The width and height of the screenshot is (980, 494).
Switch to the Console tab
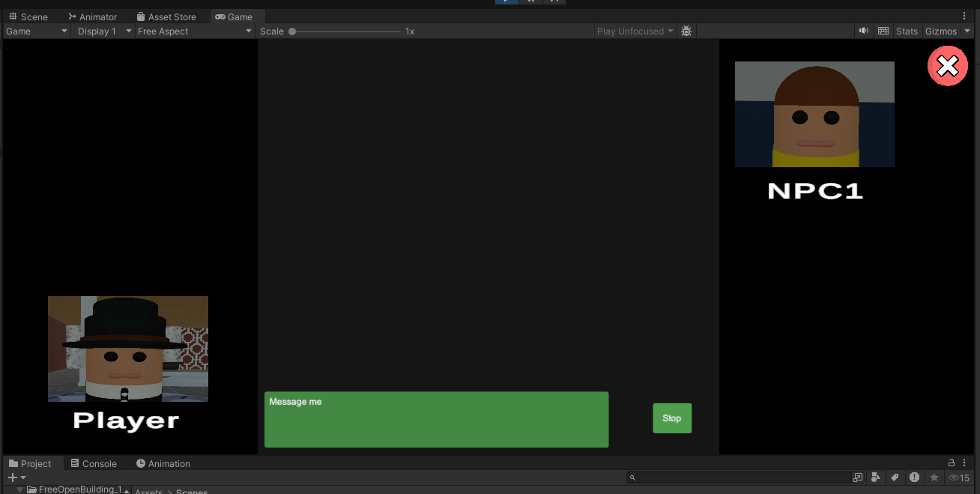tap(94, 463)
